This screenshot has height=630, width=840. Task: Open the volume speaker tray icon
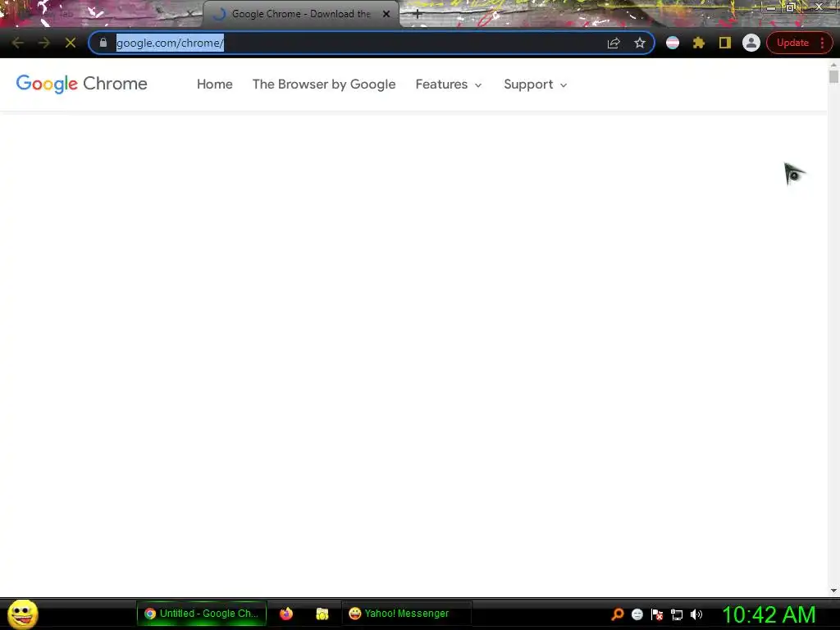pyautogui.click(x=696, y=614)
